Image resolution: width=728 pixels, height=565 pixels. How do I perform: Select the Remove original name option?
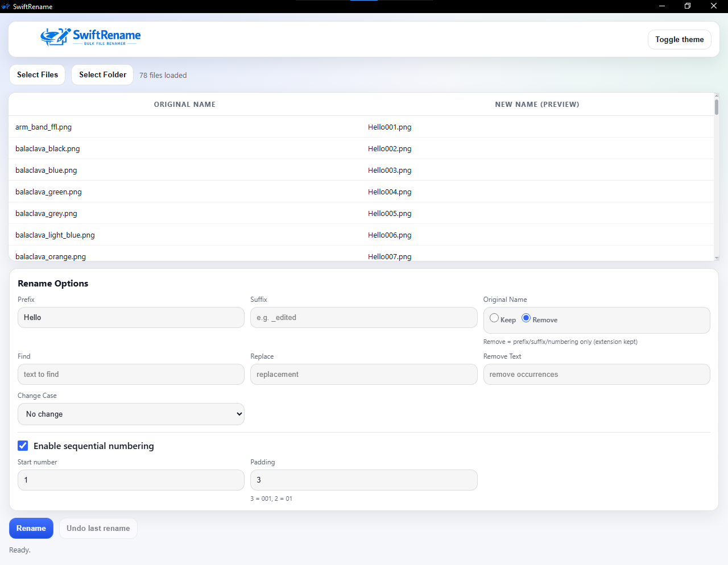pyautogui.click(x=526, y=318)
